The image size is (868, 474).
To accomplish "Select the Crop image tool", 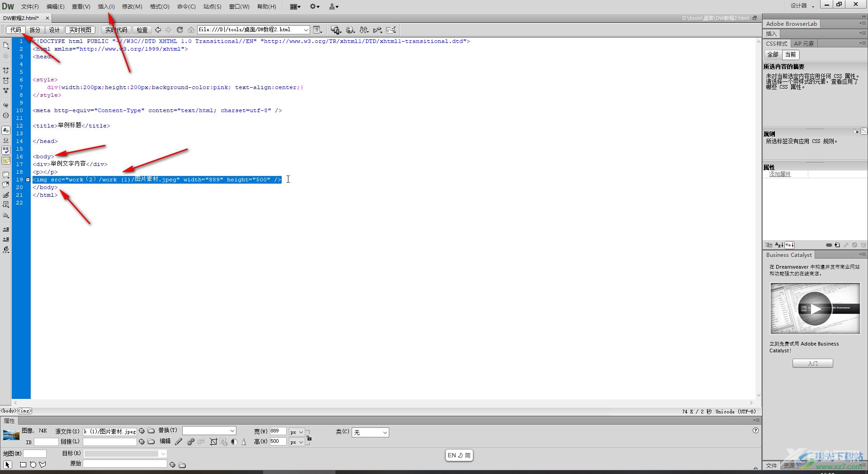I will [213, 441].
